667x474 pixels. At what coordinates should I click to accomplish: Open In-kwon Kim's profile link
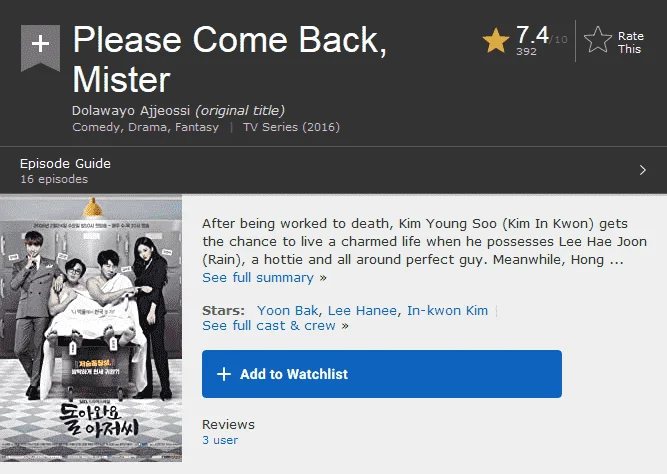click(x=448, y=311)
